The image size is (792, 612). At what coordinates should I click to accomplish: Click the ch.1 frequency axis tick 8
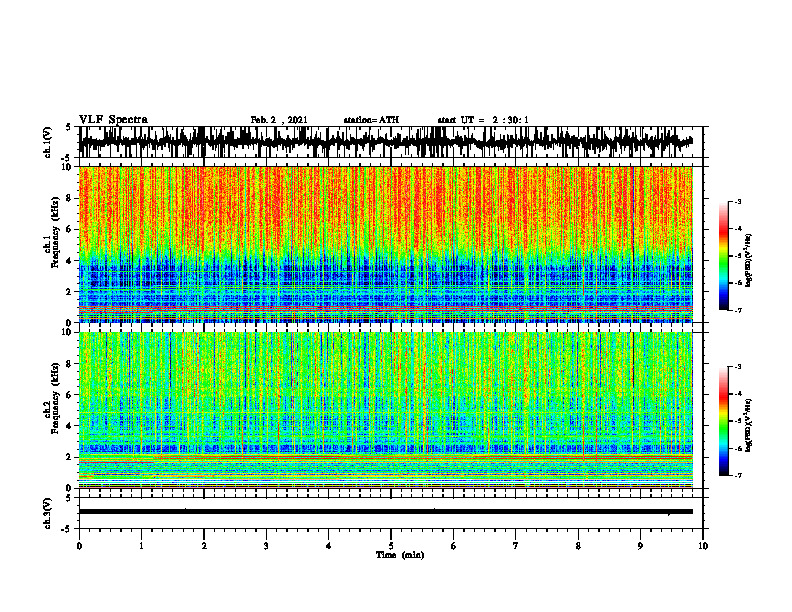click(x=69, y=198)
